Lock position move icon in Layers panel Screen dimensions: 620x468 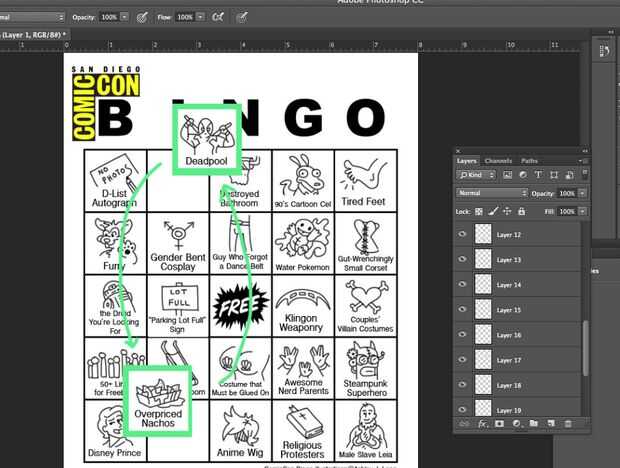[507, 211]
